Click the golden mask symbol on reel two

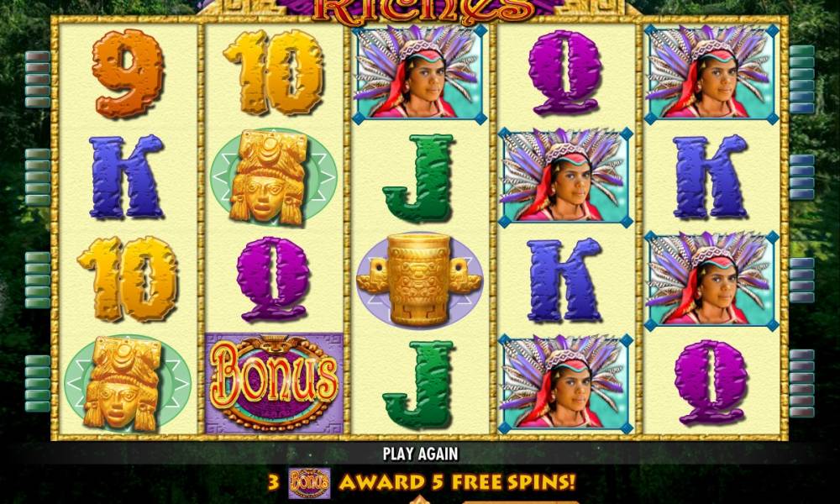273,177
